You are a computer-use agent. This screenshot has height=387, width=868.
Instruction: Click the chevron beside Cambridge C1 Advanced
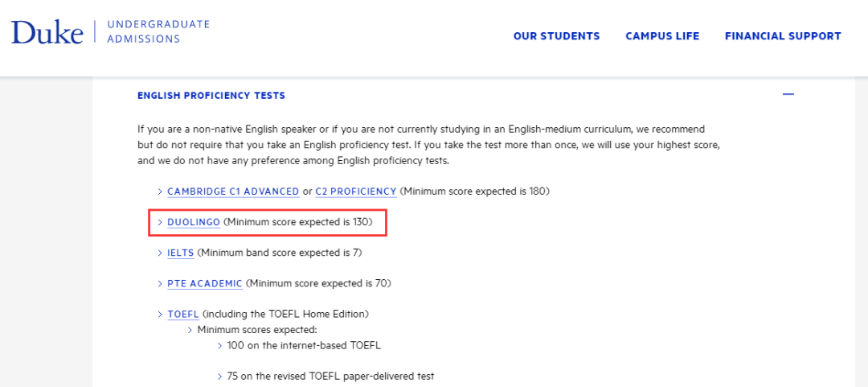[x=161, y=191]
